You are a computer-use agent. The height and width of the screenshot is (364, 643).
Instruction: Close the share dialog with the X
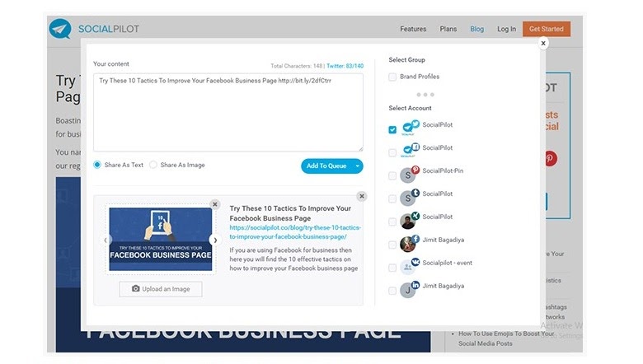pos(543,43)
